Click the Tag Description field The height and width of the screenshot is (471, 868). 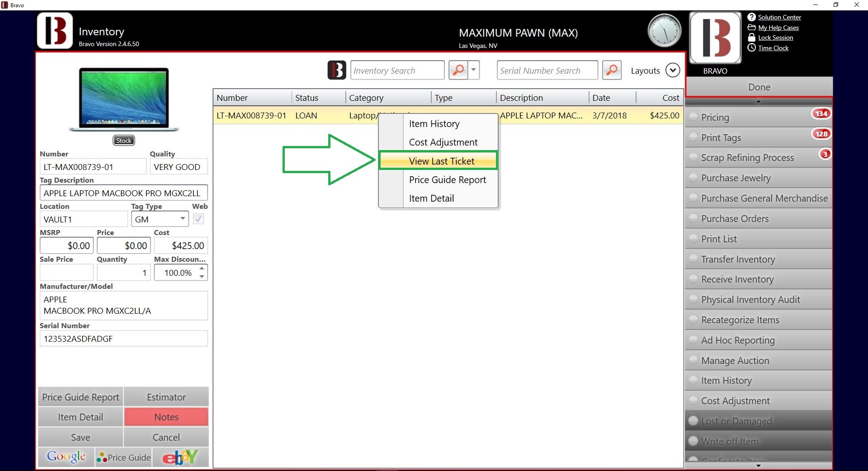point(123,193)
